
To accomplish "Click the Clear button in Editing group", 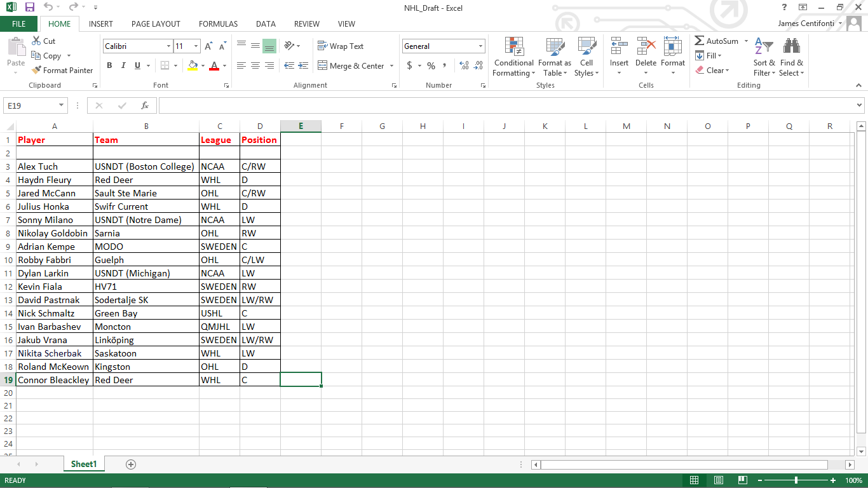I will click(x=712, y=71).
